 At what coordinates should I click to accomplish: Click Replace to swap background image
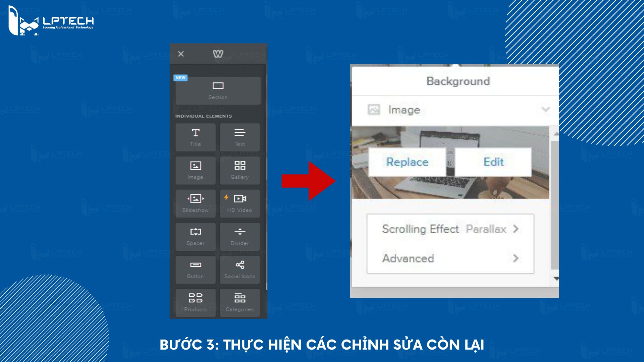tap(406, 162)
